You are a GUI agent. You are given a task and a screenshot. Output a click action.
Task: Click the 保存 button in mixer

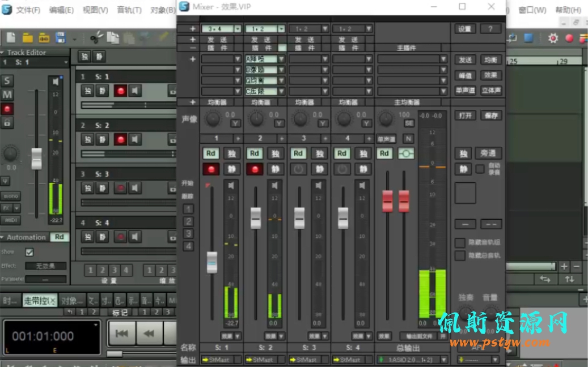coord(490,115)
